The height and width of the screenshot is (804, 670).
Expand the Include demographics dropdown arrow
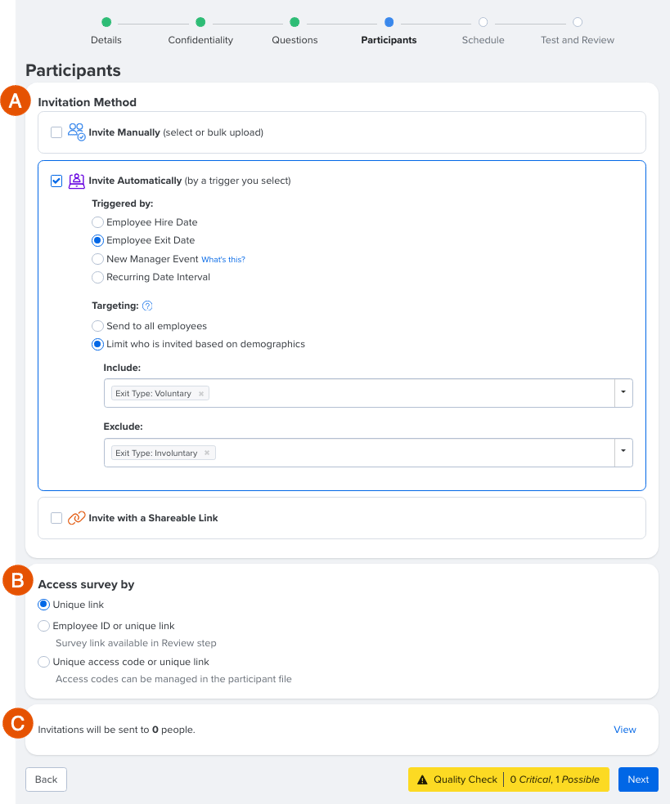point(623,393)
